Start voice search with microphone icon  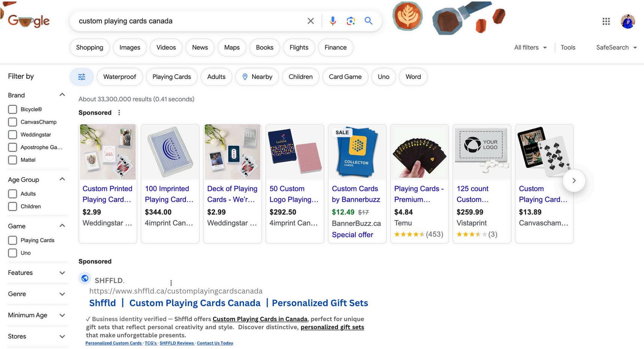(x=332, y=21)
